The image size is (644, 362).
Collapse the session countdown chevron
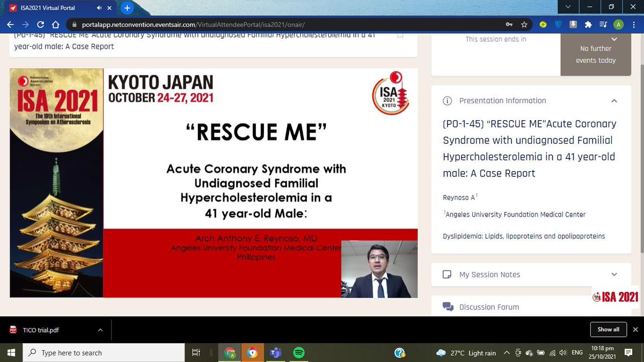pos(614,39)
